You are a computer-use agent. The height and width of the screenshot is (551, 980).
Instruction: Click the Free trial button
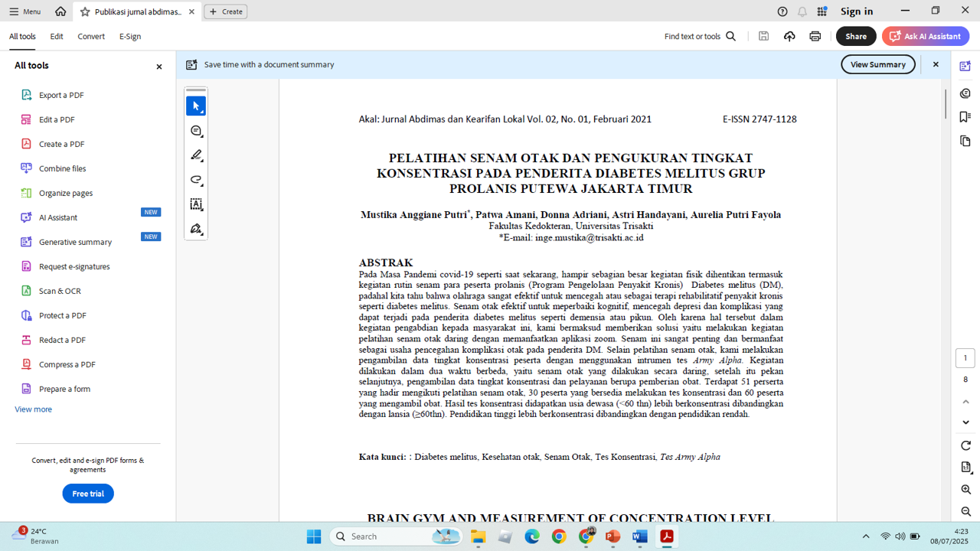point(88,494)
